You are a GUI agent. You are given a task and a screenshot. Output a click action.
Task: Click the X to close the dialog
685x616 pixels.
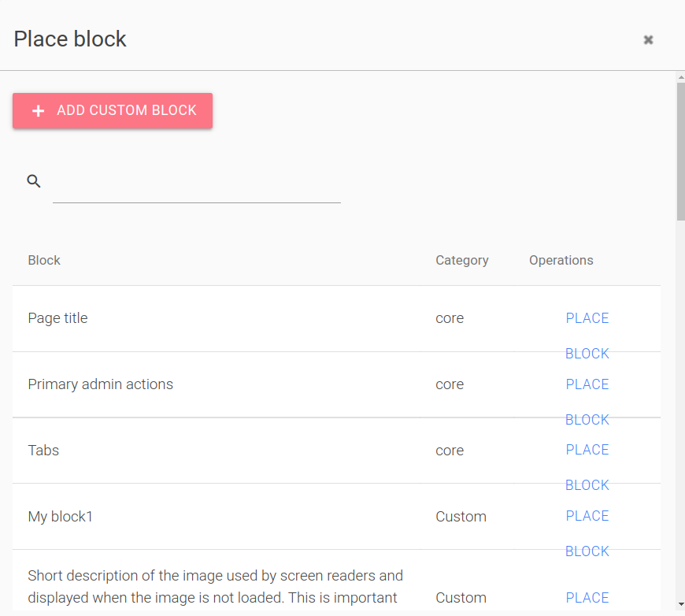click(x=648, y=39)
